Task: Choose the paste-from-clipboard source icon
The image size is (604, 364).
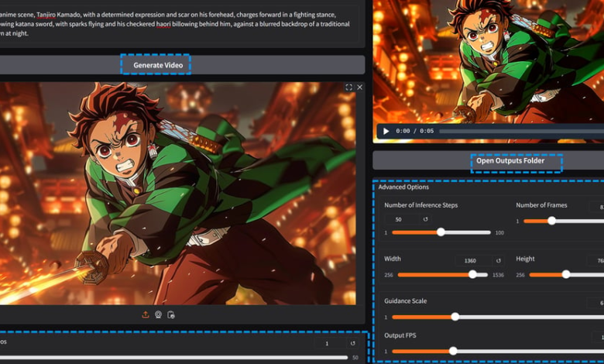Action: tap(171, 314)
